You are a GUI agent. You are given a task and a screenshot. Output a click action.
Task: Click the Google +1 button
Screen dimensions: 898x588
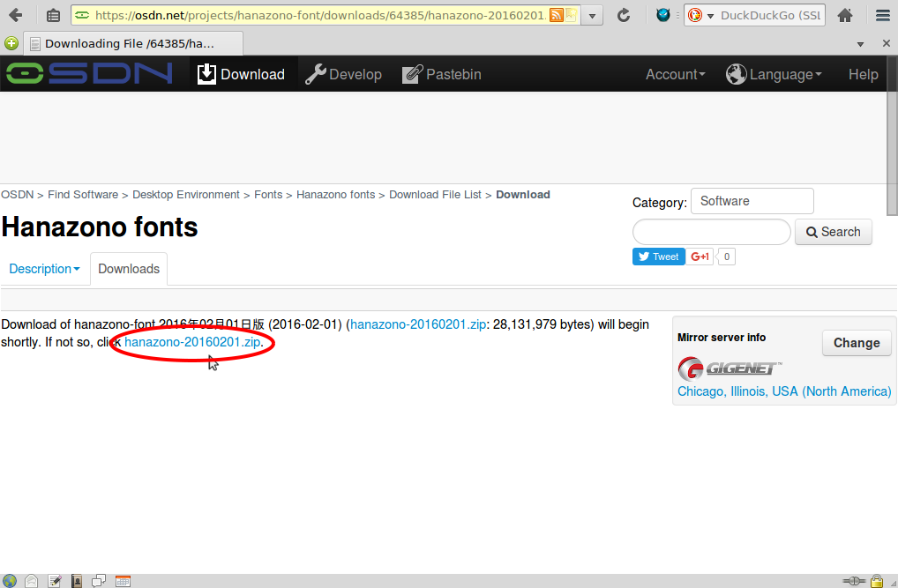point(700,257)
